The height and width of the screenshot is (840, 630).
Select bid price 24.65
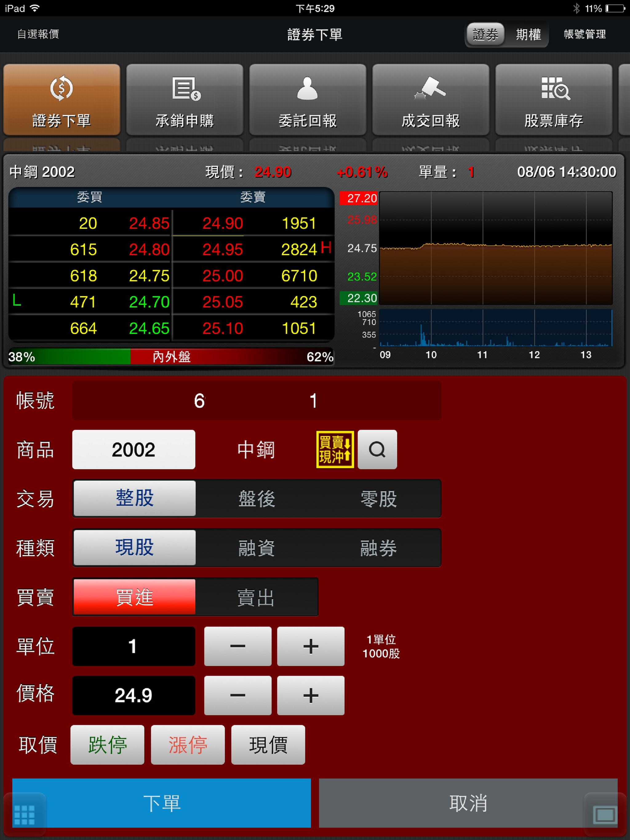pyautogui.click(x=149, y=328)
